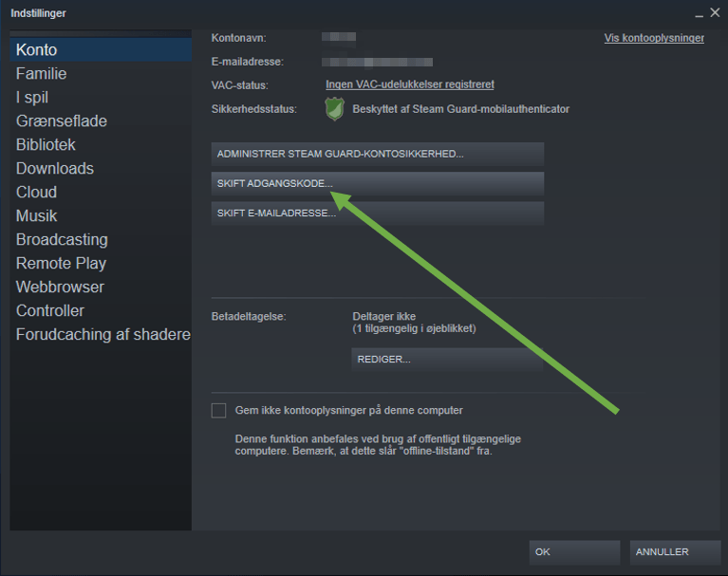This screenshot has height=576, width=728.
Task: Click the Sikkerhedsstatus label
Action: [x=254, y=109]
